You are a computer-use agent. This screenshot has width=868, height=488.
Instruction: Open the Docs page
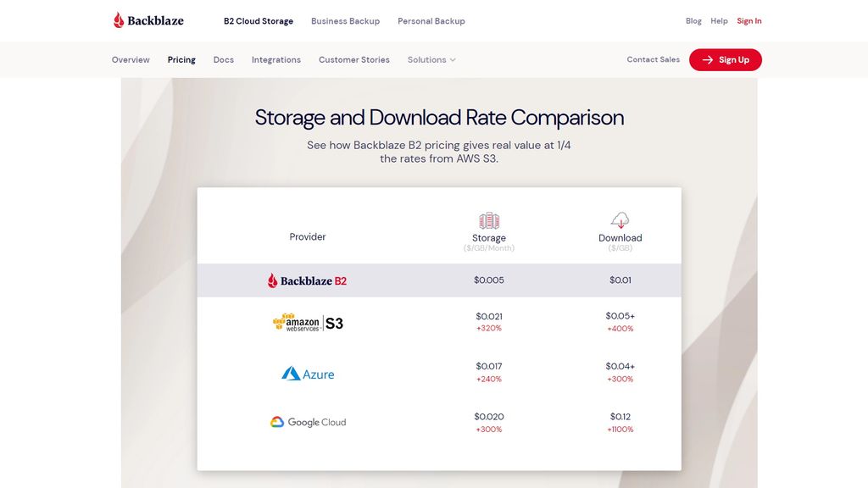pos(224,60)
